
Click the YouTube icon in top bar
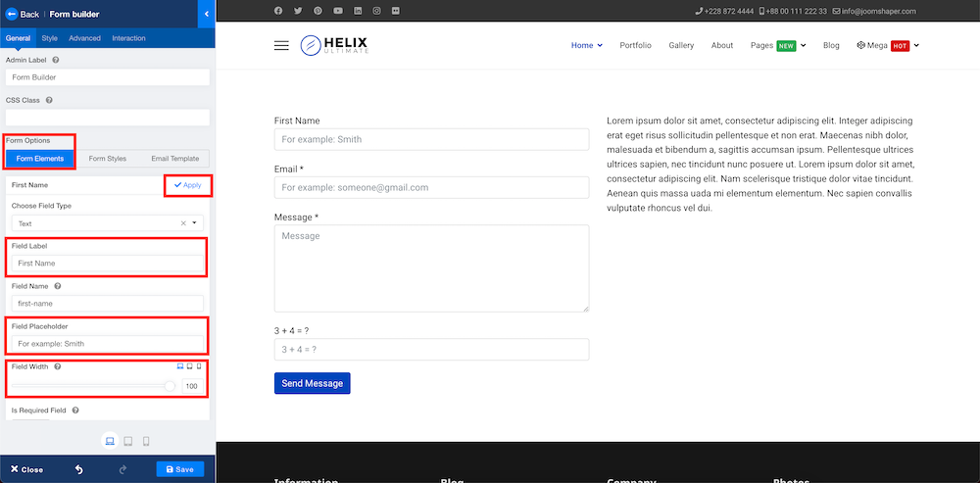tap(337, 11)
